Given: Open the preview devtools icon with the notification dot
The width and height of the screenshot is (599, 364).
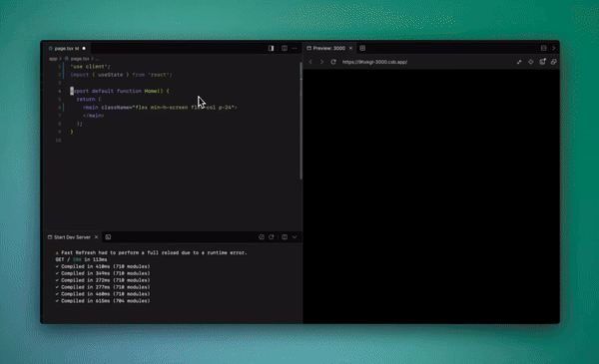Looking at the screenshot, I should [542, 62].
